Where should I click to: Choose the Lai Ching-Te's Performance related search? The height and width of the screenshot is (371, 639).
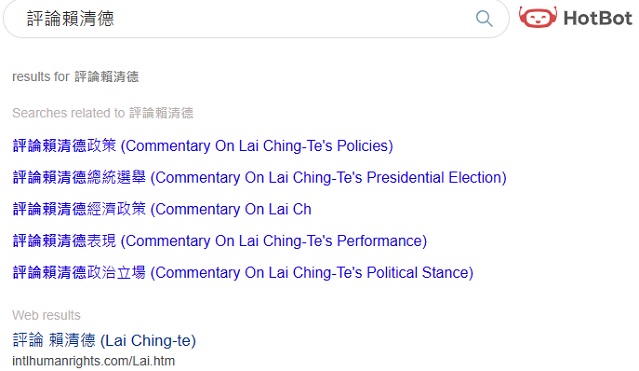220,241
